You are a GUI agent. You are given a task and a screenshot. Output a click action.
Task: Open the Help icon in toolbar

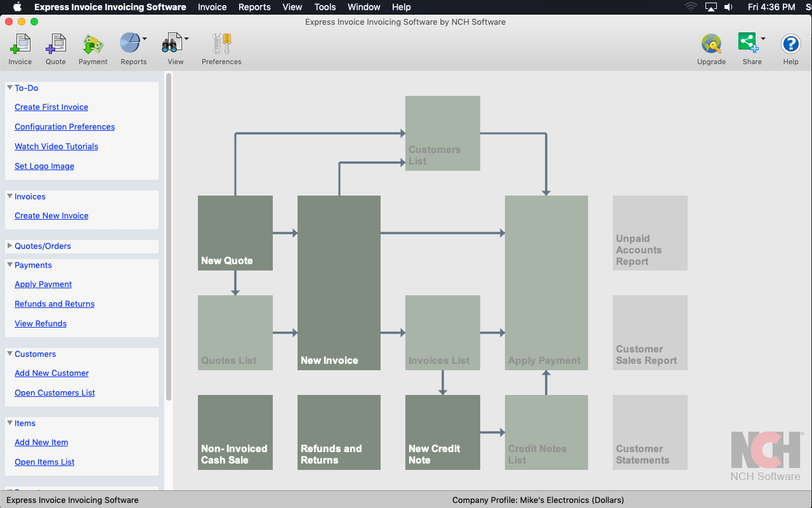click(x=790, y=44)
